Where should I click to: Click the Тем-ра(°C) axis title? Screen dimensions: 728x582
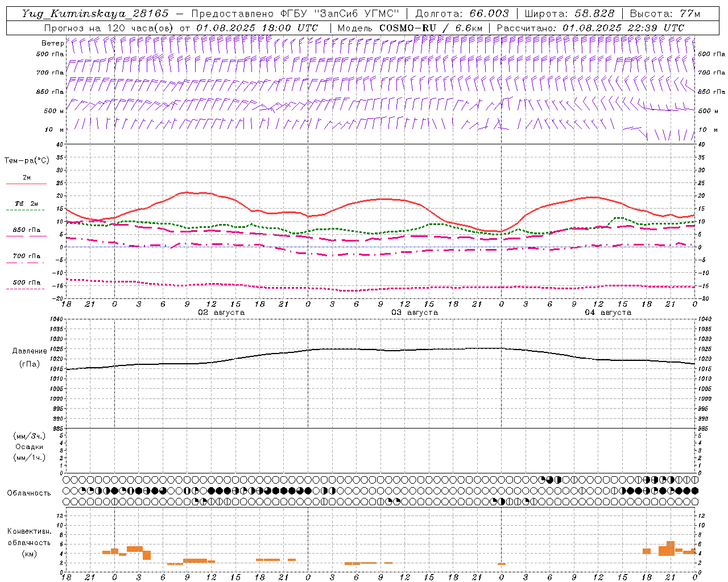click(27, 161)
